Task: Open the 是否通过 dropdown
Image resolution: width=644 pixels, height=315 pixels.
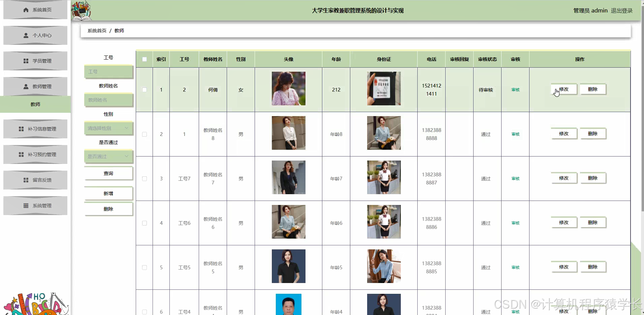Action: (108, 156)
